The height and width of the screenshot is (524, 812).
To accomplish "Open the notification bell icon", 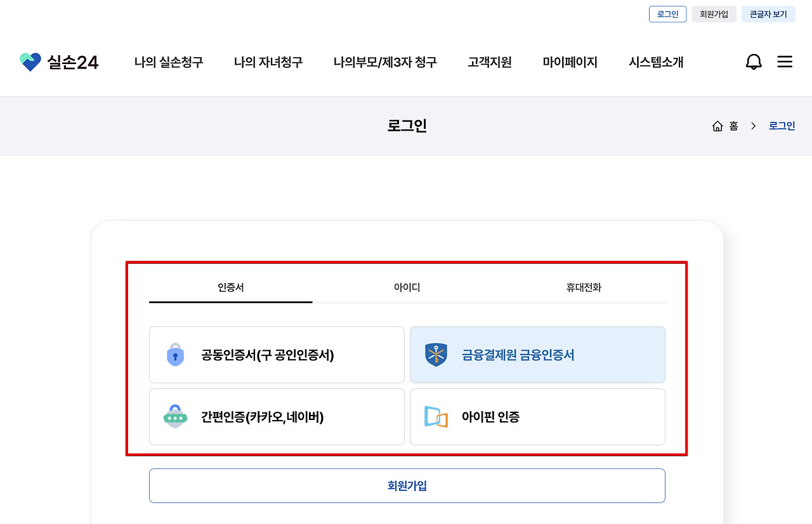I will click(x=754, y=62).
